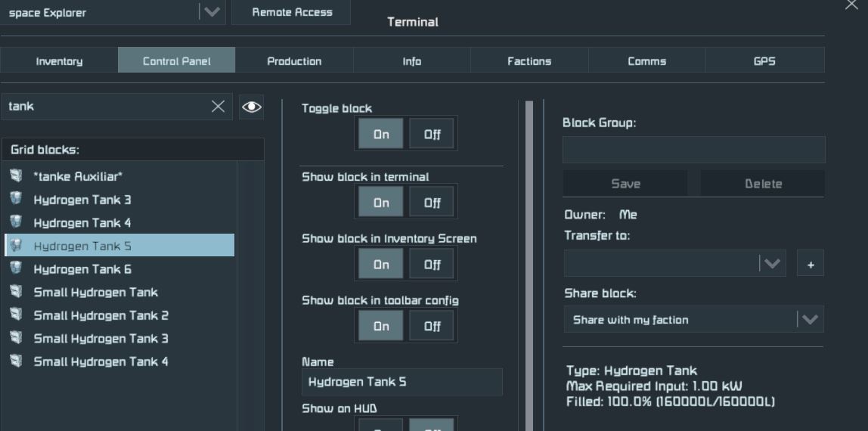Click the Small Hydrogen Tank block icon

17,292
